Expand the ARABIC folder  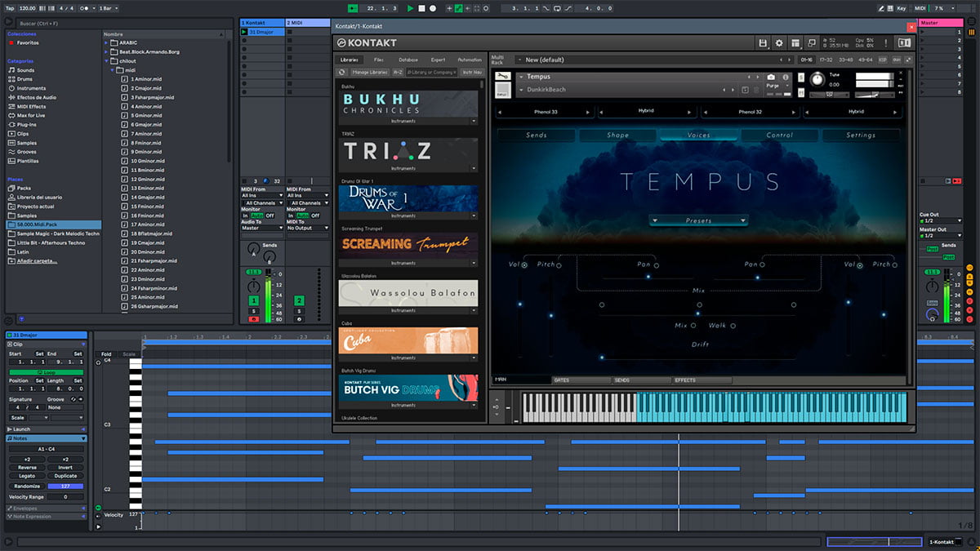[107, 42]
